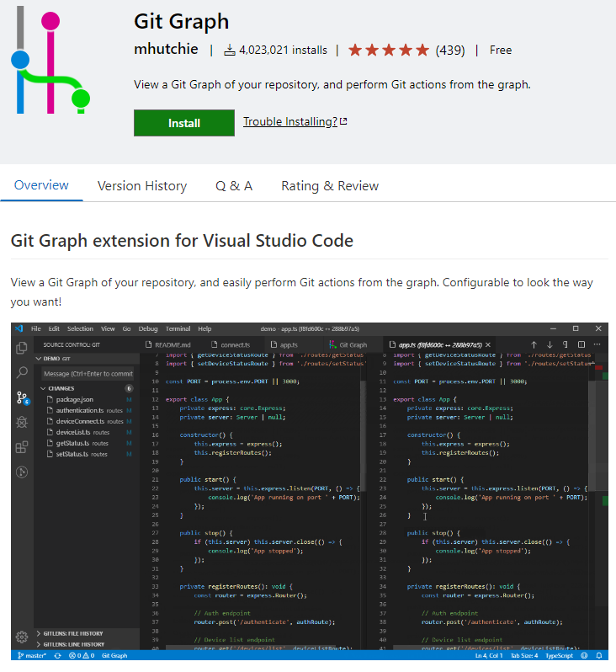Click TypeScript language mode in status bar

pos(559,656)
